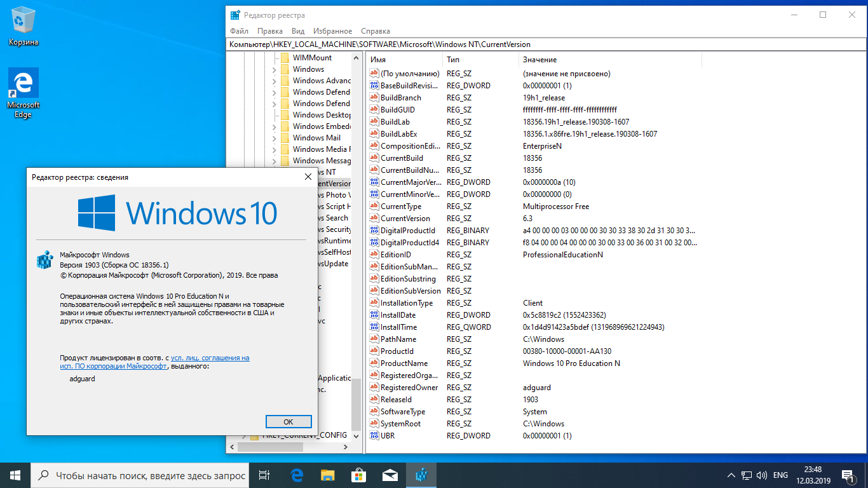Click the Значение column header
The height and width of the screenshot is (488, 868).
coord(610,60)
